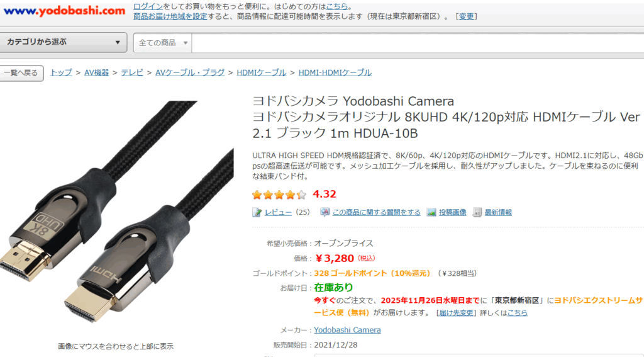Click the 一覧へ戻る button

[x=21, y=73]
